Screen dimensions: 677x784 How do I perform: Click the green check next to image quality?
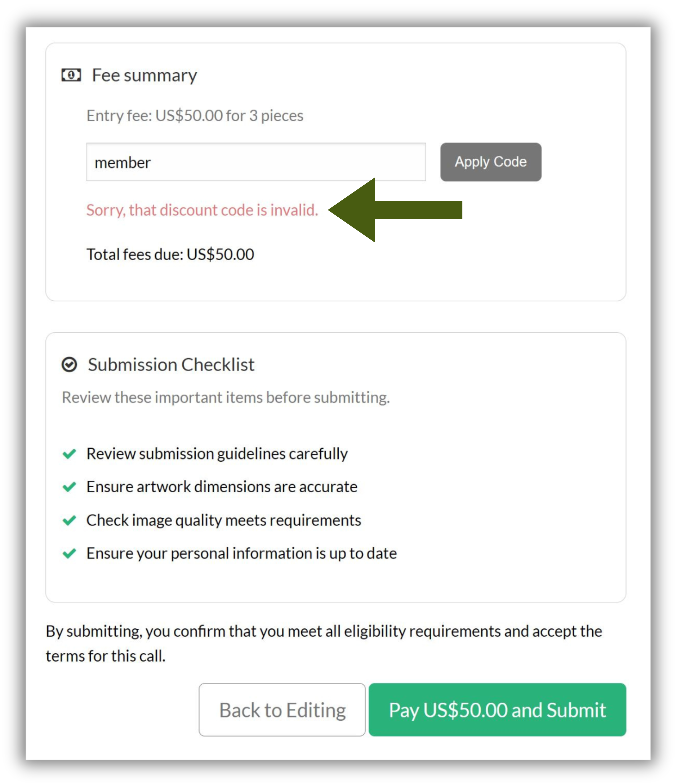(69, 520)
